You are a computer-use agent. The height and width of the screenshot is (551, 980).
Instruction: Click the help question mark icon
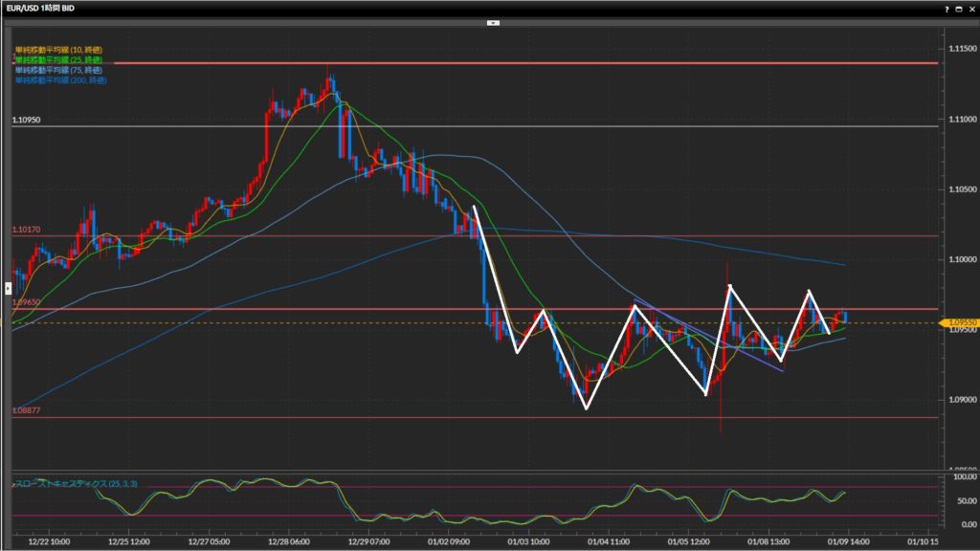coord(947,8)
